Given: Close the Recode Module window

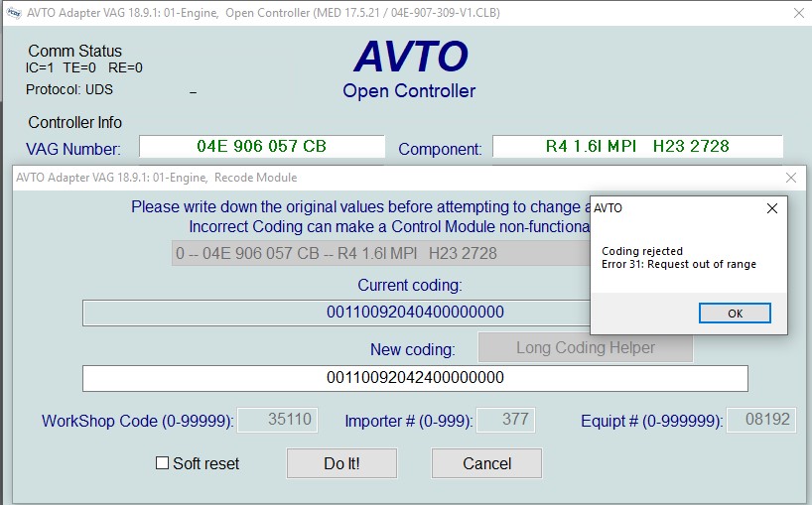Looking at the screenshot, I should pyautogui.click(x=791, y=178).
